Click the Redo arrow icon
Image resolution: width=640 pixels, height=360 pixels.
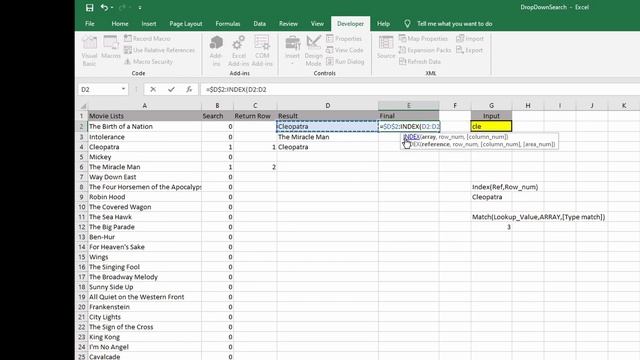[x=122, y=7]
